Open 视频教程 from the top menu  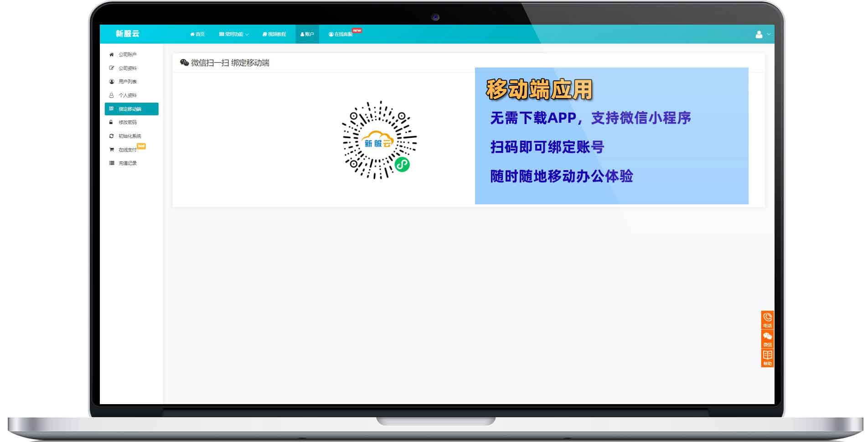coord(274,34)
